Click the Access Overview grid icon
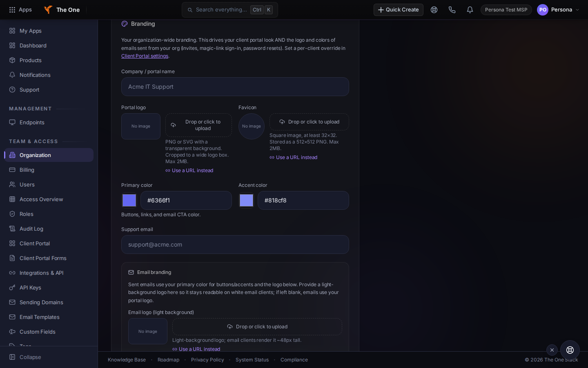This screenshot has height=368, width=588. (12, 199)
